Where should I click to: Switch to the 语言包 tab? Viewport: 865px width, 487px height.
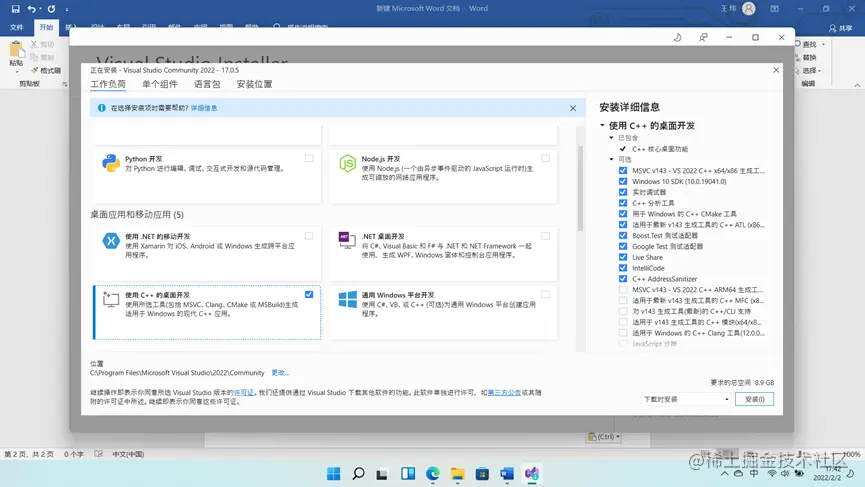pos(207,84)
